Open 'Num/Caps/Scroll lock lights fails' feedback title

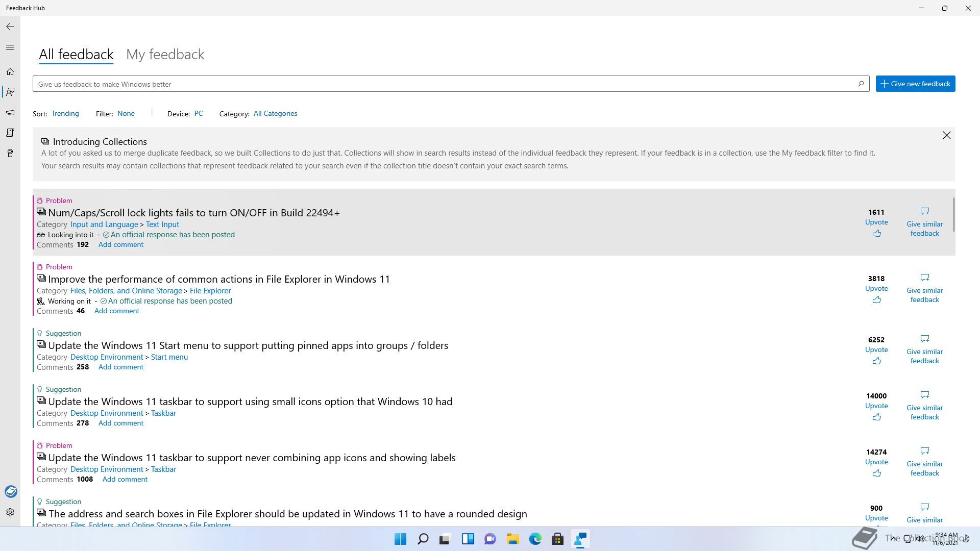click(193, 213)
